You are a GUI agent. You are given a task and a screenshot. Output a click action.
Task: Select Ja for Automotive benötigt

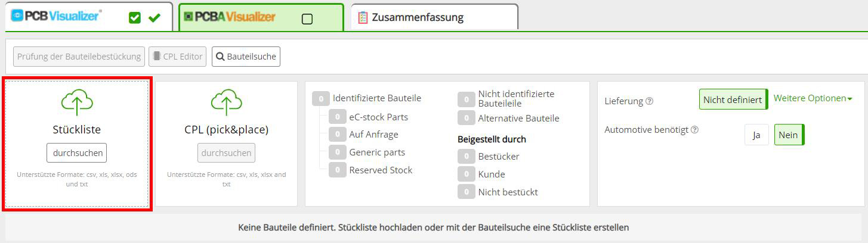756,135
